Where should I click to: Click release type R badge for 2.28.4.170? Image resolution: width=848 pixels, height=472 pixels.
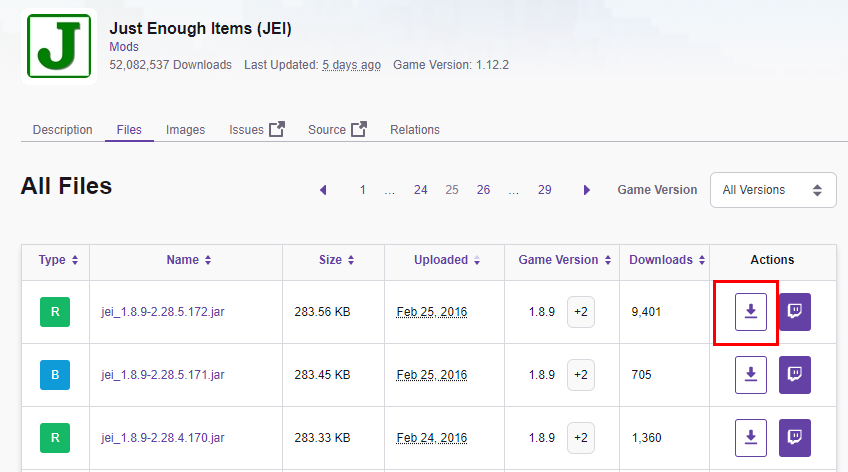55,437
